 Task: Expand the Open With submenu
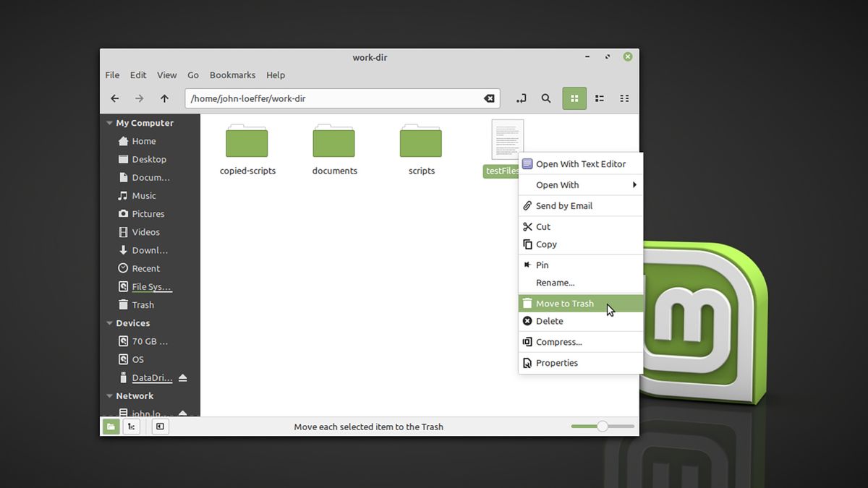(579, 184)
